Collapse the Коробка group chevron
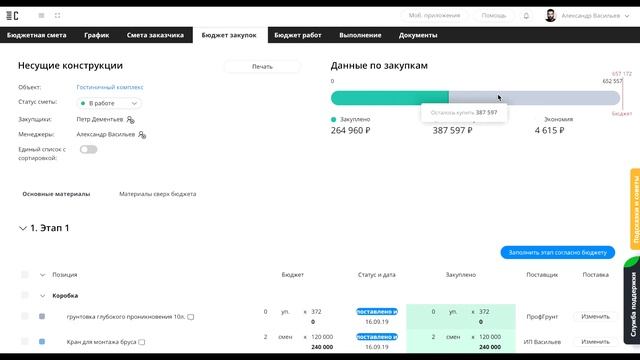Viewport: 640px width, 360px height. [x=42, y=296]
